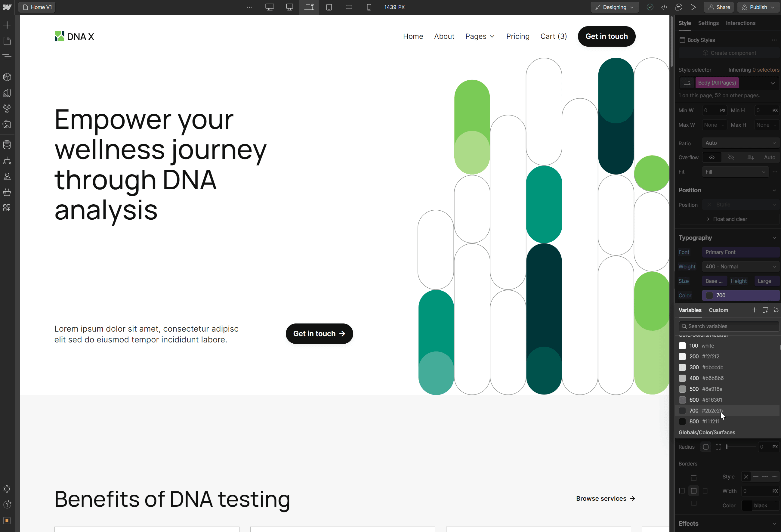The image size is (781, 532).
Task: Open the Assets image icon
Action: 7,124
